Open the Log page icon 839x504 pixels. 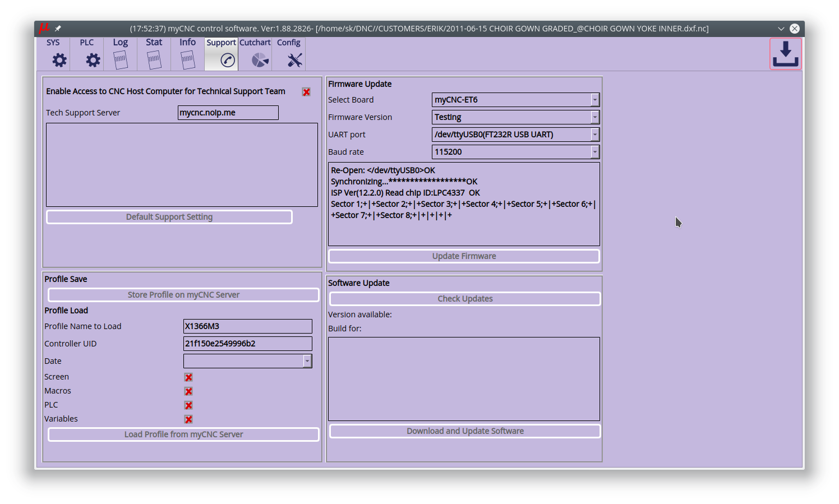tap(121, 59)
